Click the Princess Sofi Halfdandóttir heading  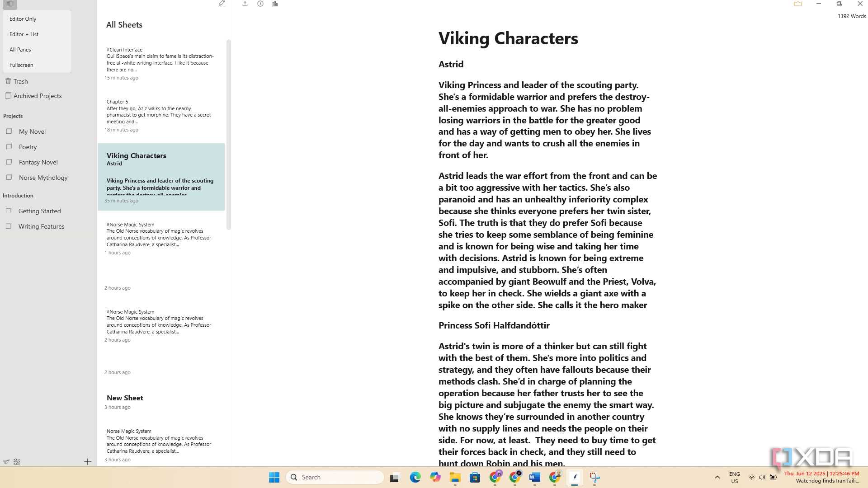coord(494,325)
